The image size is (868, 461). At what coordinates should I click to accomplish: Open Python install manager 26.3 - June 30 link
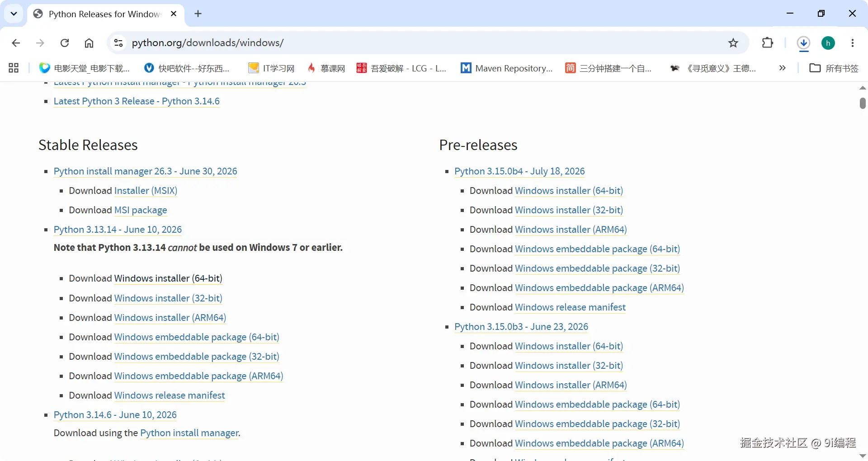[145, 171]
